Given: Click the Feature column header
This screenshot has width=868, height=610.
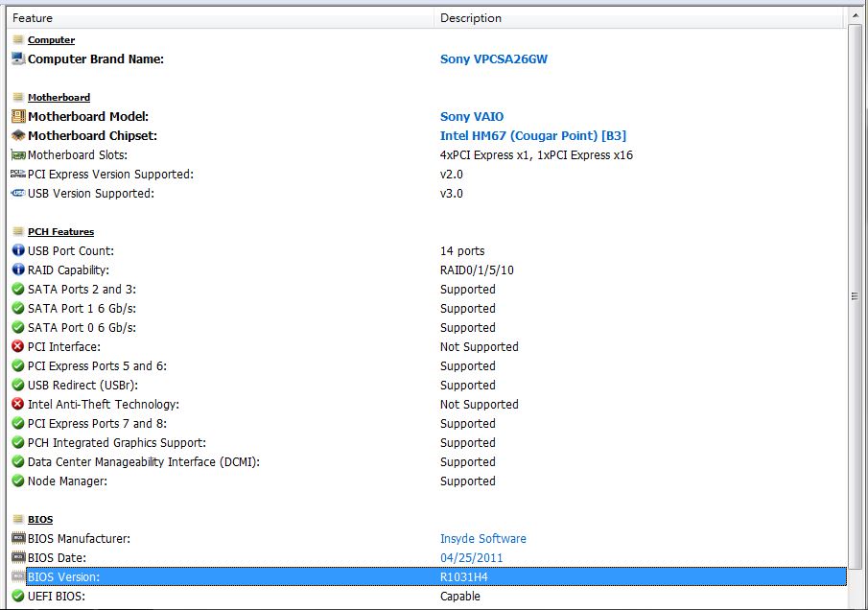Looking at the screenshot, I should point(221,17).
